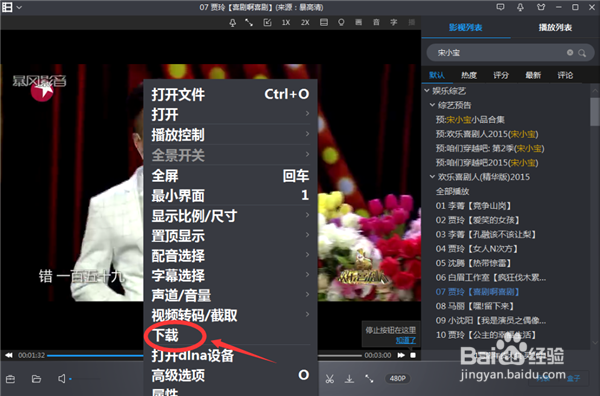The height and width of the screenshot is (396, 600).
Task: Choose 高级选项 from context menu
Action: [230, 375]
